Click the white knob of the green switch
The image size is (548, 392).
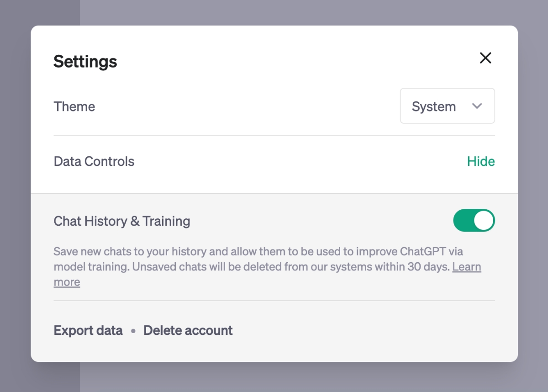click(x=484, y=221)
